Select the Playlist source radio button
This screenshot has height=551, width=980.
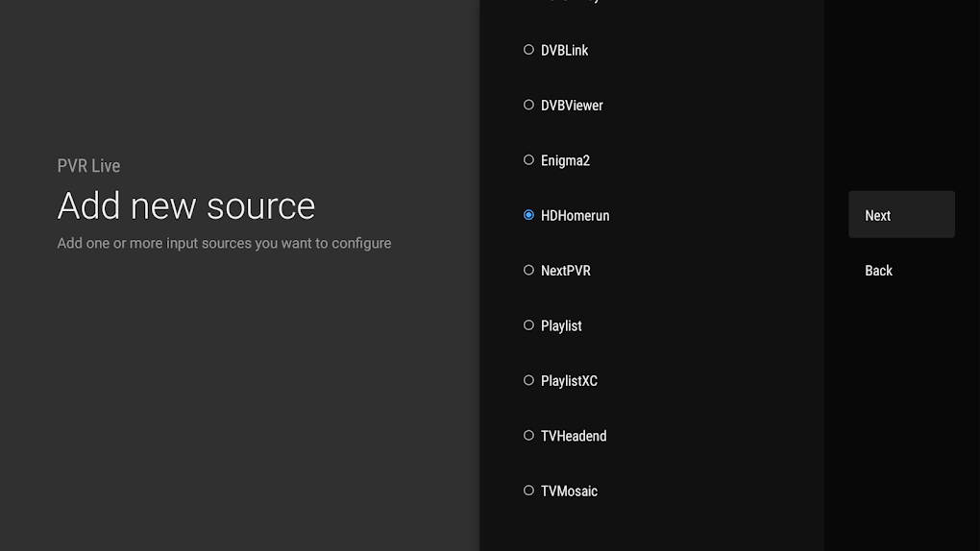528,325
